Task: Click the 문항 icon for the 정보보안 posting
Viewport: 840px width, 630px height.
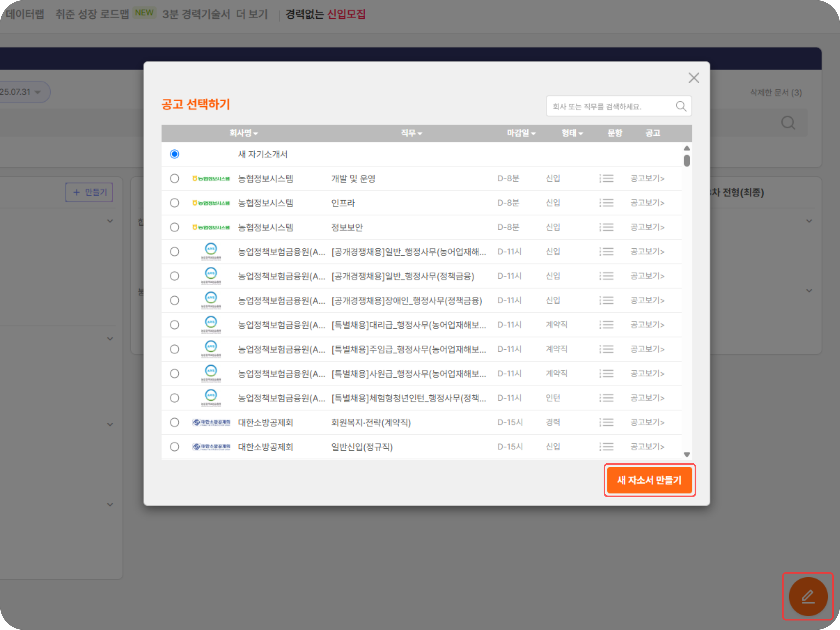Action: pyautogui.click(x=606, y=227)
